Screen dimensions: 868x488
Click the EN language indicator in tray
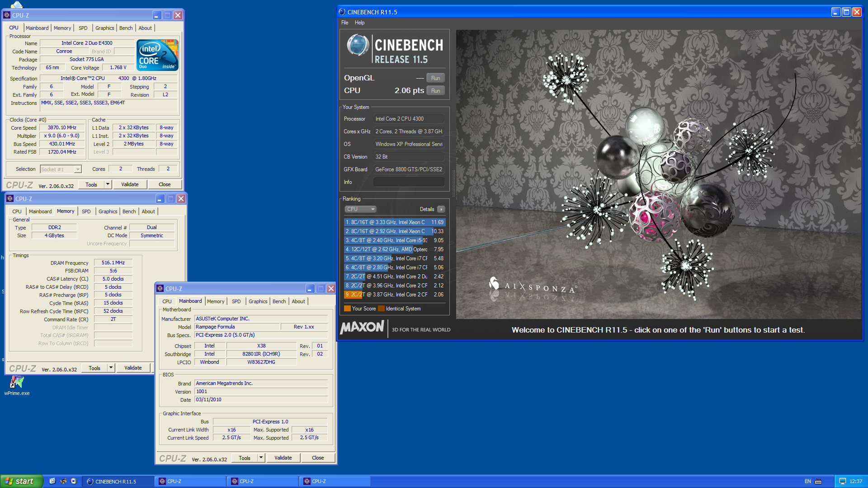click(807, 481)
